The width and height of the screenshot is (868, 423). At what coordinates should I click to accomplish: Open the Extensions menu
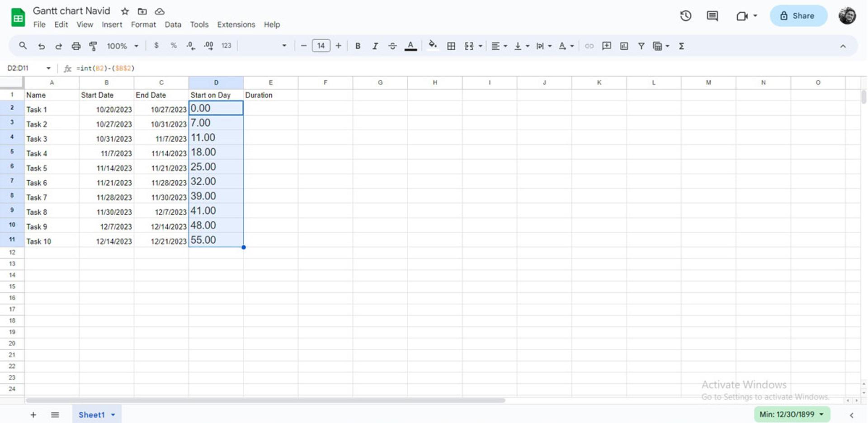click(236, 24)
